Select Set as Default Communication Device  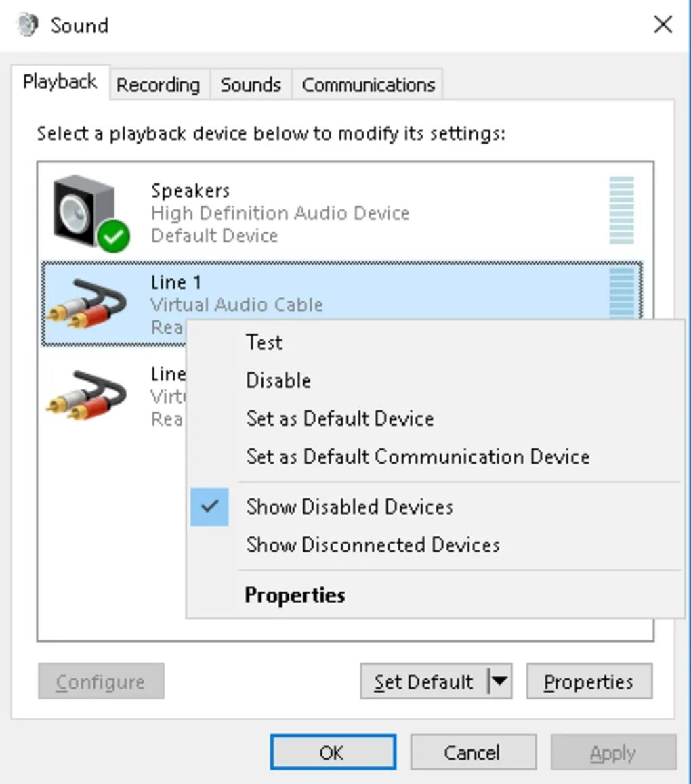(417, 456)
